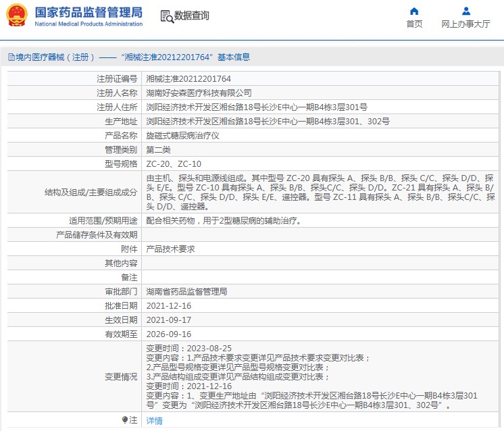
Task: Click the bullet icon beside 注
Action: pyautogui.click(x=124, y=420)
